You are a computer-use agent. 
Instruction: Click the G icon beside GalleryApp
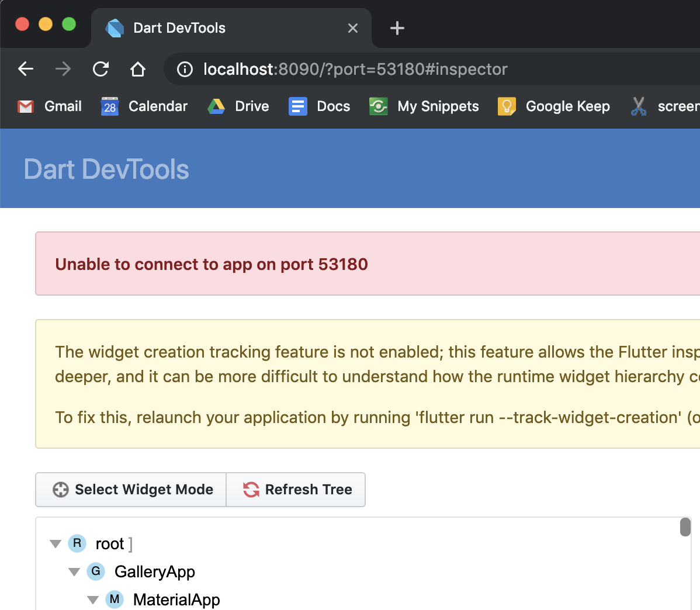(96, 571)
